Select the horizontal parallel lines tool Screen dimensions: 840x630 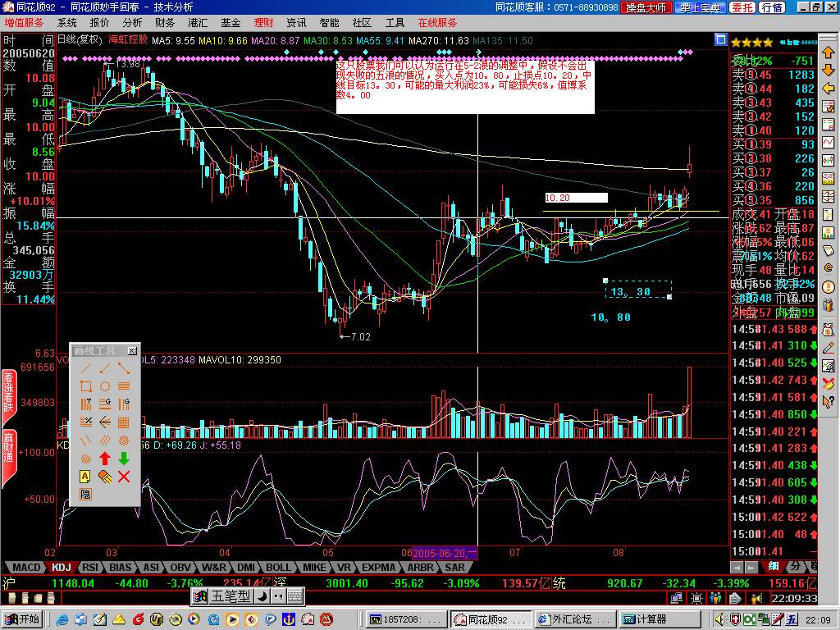point(124,386)
